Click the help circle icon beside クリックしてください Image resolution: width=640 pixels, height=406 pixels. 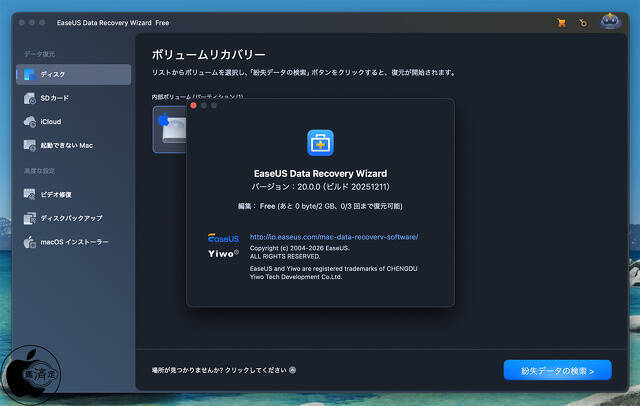click(x=292, y=370)
